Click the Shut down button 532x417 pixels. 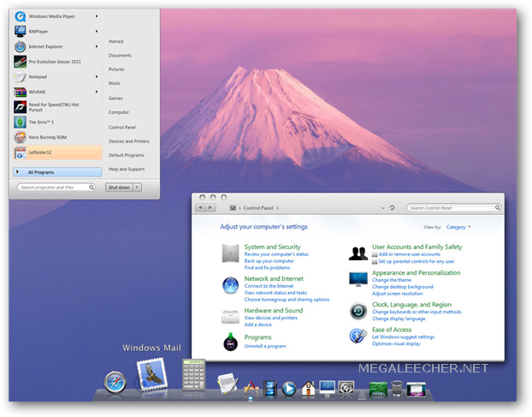(x=119, y=188)
